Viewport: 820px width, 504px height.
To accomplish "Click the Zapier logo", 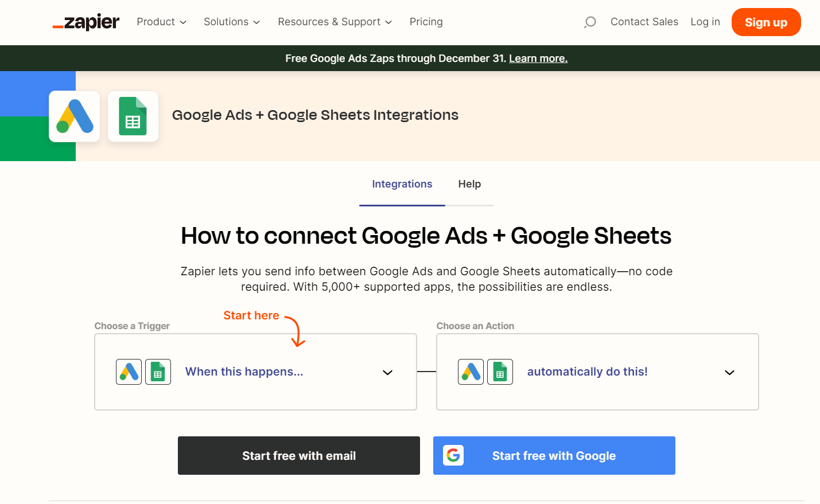I will click(x=86, y=22).
